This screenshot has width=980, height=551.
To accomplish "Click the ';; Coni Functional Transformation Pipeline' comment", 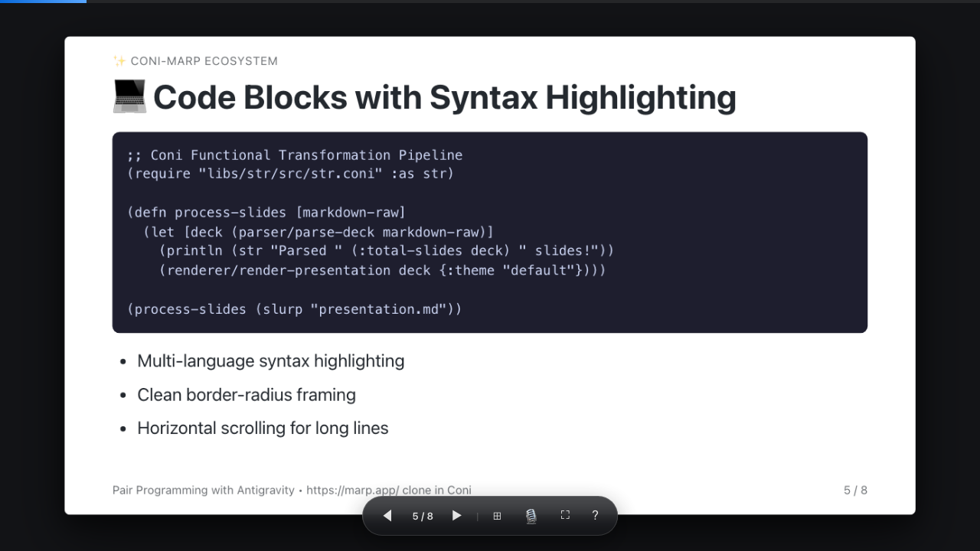I will 295,155.
